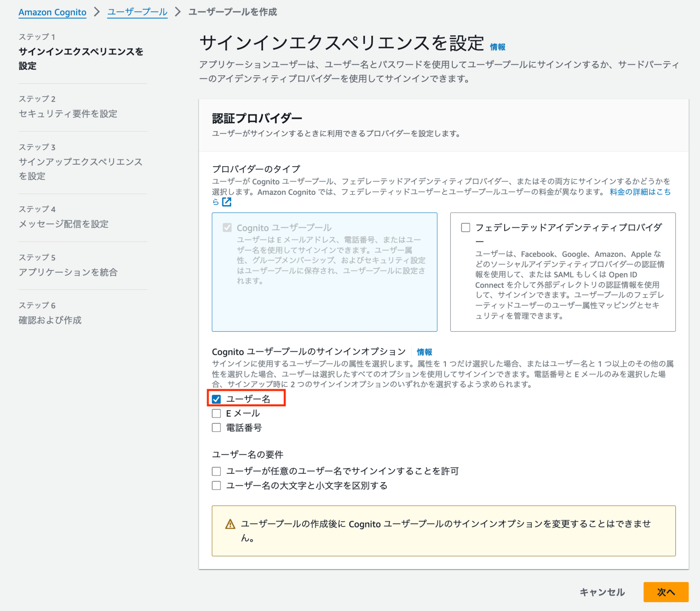Click the キャンセル button

tap(602, 592)
